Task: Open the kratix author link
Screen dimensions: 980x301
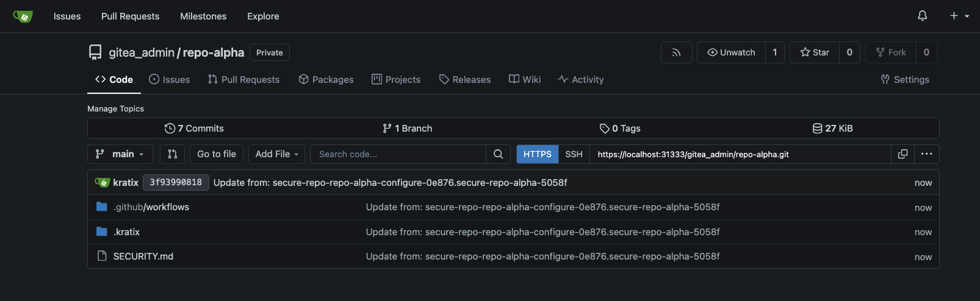Action: coord(126,182)
